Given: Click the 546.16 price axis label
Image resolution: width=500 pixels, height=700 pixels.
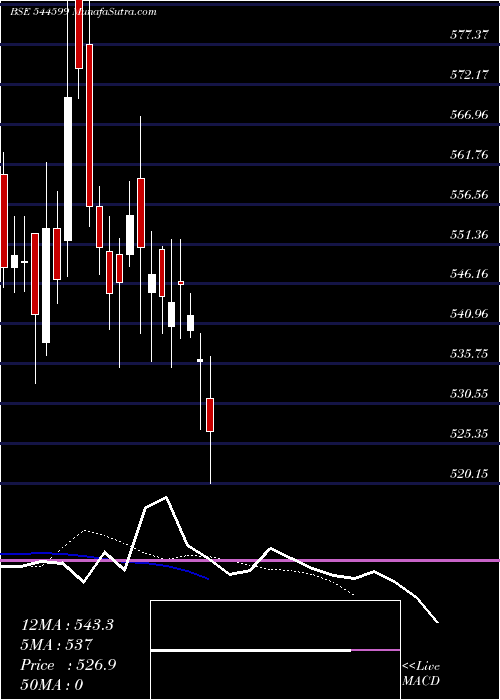Looking at the screenshot, I should [469, 274].
